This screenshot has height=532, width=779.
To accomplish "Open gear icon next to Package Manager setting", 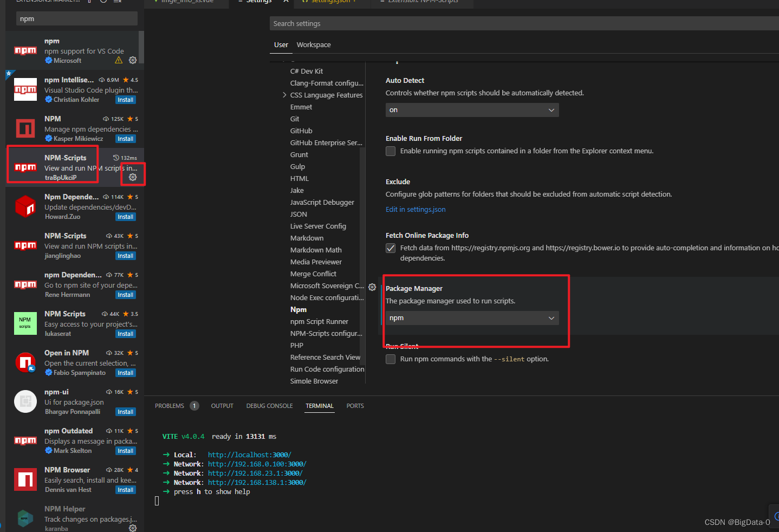I will click(372, 287).
